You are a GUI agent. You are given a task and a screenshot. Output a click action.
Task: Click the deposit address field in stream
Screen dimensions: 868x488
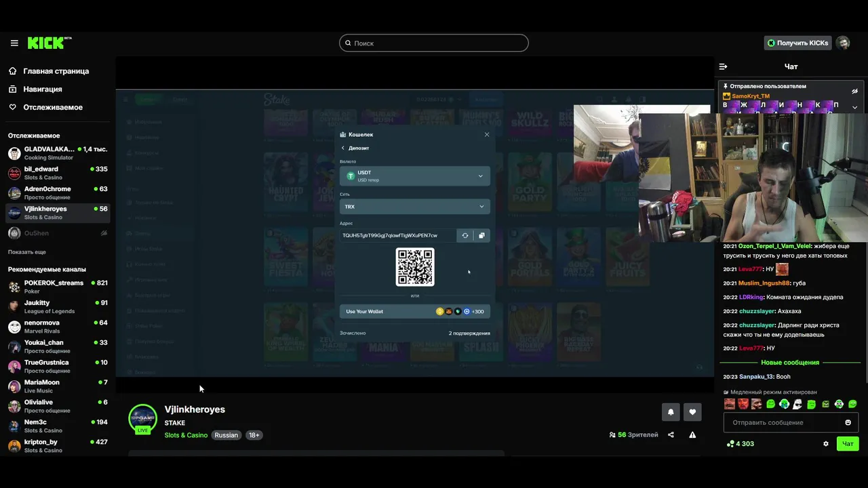(x=398, y=236)
